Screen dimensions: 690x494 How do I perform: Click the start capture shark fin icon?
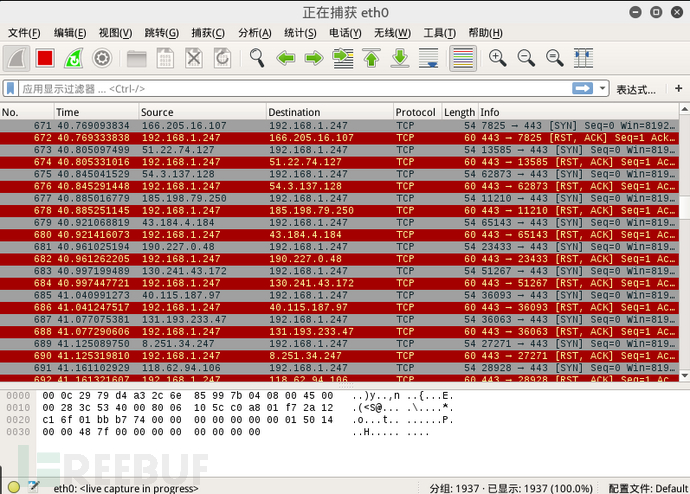click(x=16, y=58)
